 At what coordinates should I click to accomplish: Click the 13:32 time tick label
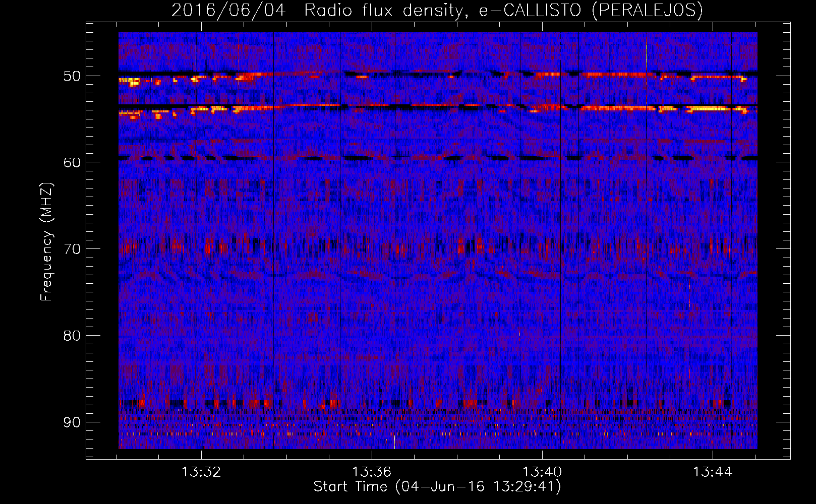point(201,472)
